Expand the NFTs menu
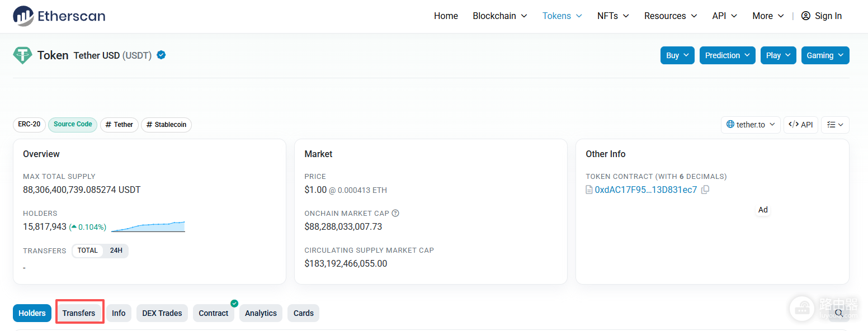Screen dimensions: 868x331 pos(613,16)
